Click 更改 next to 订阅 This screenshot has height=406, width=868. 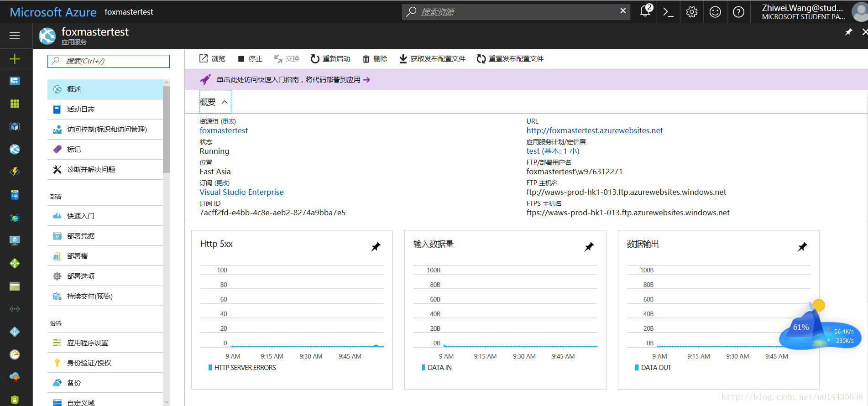click(x=222, y=183)
